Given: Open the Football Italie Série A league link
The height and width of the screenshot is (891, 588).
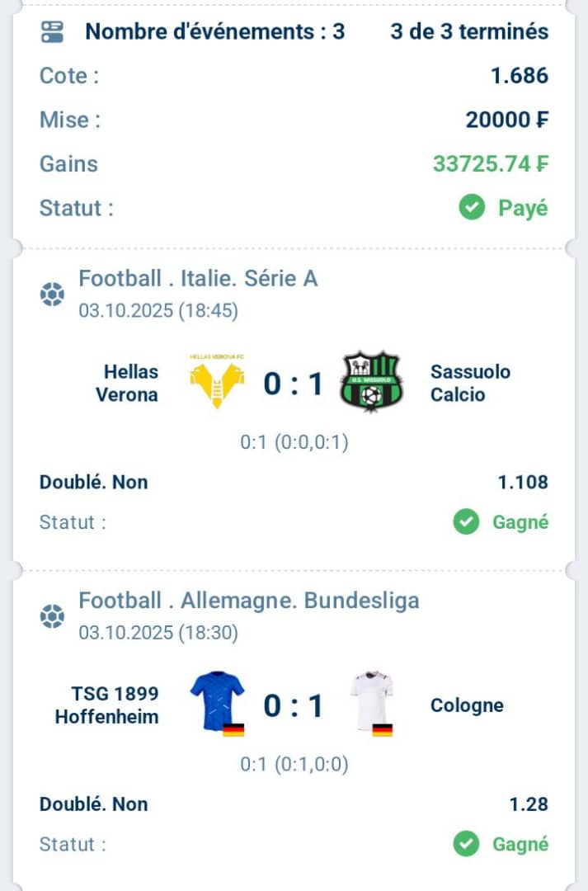Looking at the screenshot, I should pos(198,279).
